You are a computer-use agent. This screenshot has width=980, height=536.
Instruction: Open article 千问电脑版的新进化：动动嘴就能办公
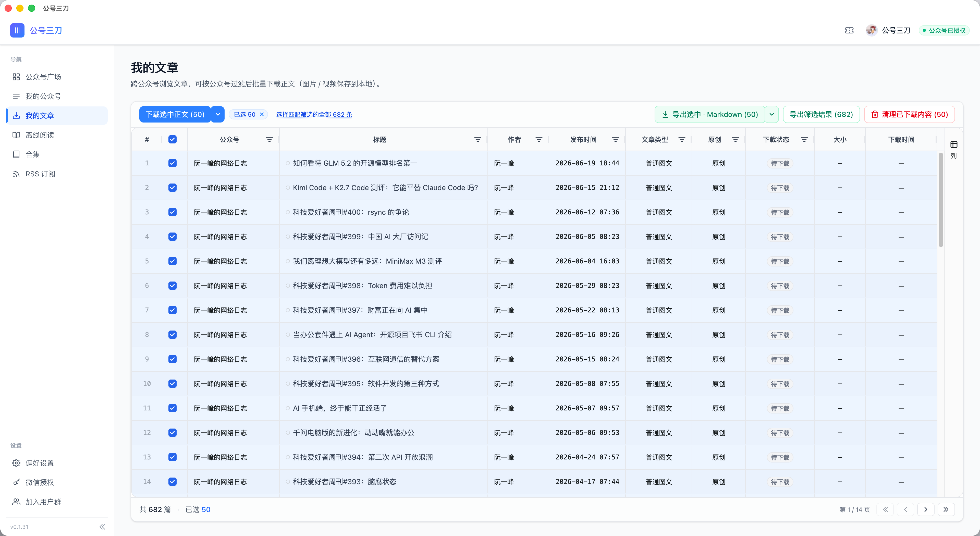click(353, 433)
